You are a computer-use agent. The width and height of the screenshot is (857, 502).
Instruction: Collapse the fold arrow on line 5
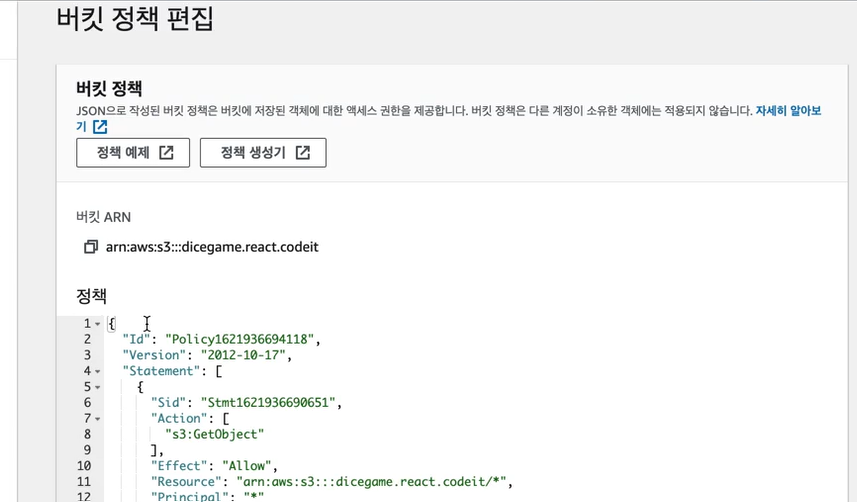point(98,387)
